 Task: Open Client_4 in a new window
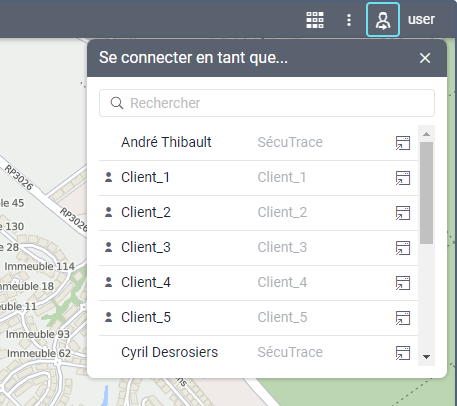pos(403,283)
